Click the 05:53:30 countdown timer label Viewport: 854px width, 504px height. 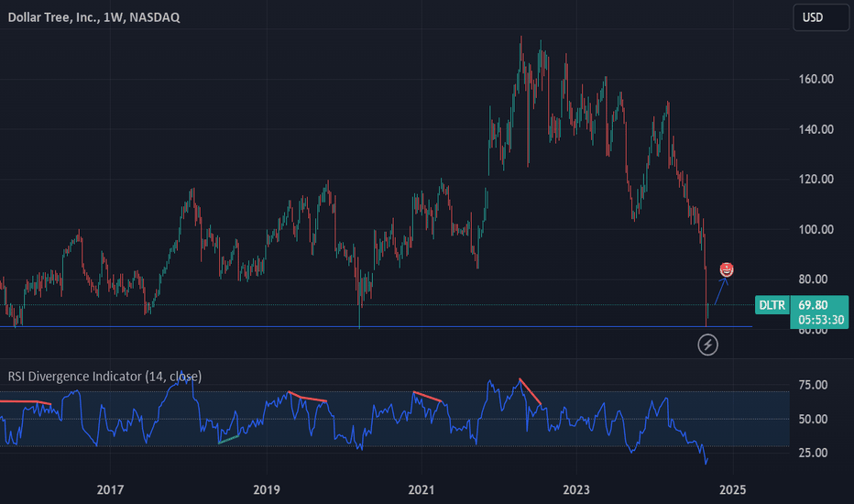[821, 321]
